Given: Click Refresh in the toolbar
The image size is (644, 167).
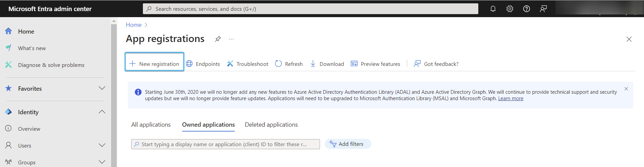Looking at the screenshot, I should click(289, 64).
